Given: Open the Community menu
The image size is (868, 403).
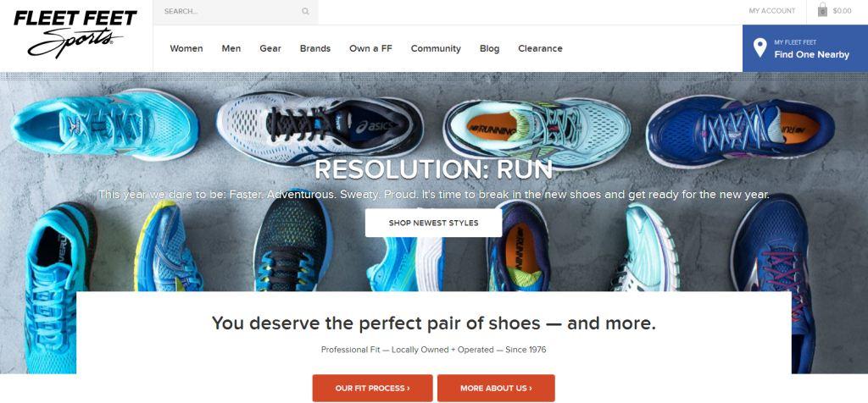Looking at the screenshot, I should click(x=436, y=48).
